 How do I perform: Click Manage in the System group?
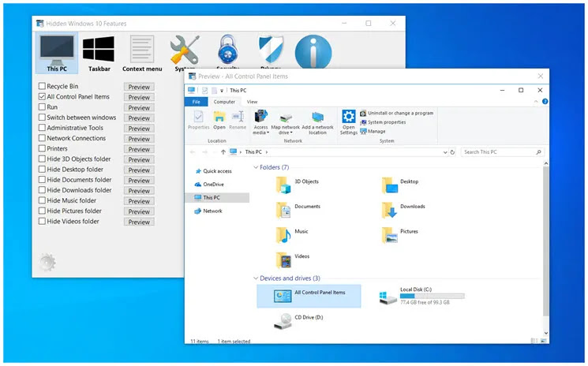tap(373, 132)
